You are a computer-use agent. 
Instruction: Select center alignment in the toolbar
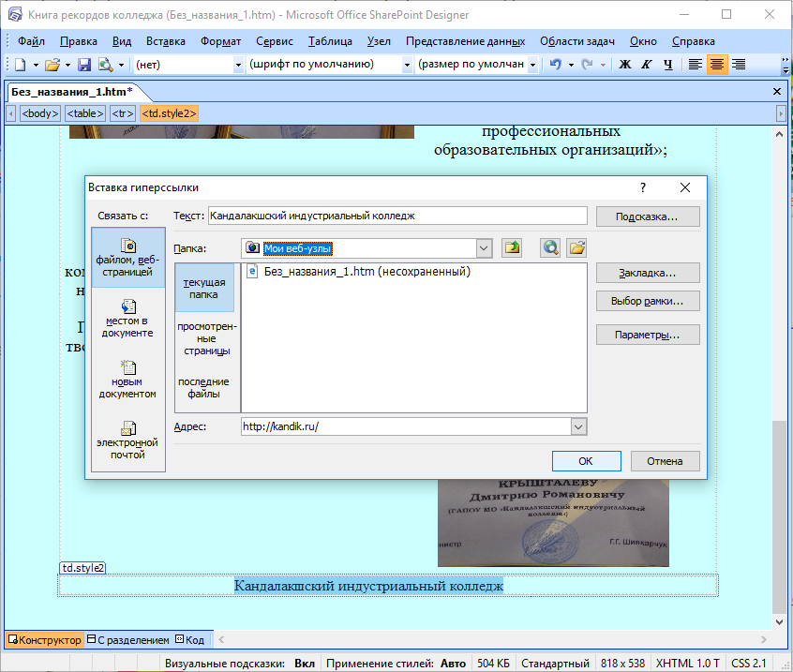717,65
